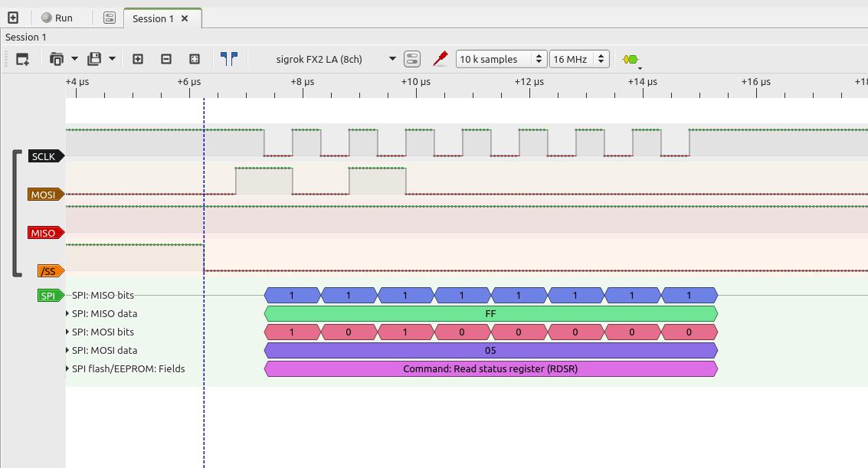Zoom in using the plus icon
868x468 pixels.
click(138, 59)
